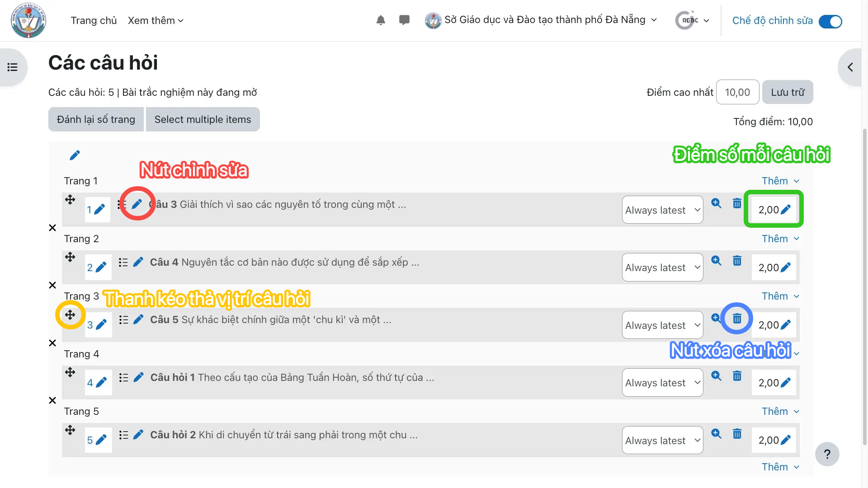Screen dimensions: 868x488
Task: Edit question Câu hỏi 2 with pencil icon
Action: [x=138, y=435]
